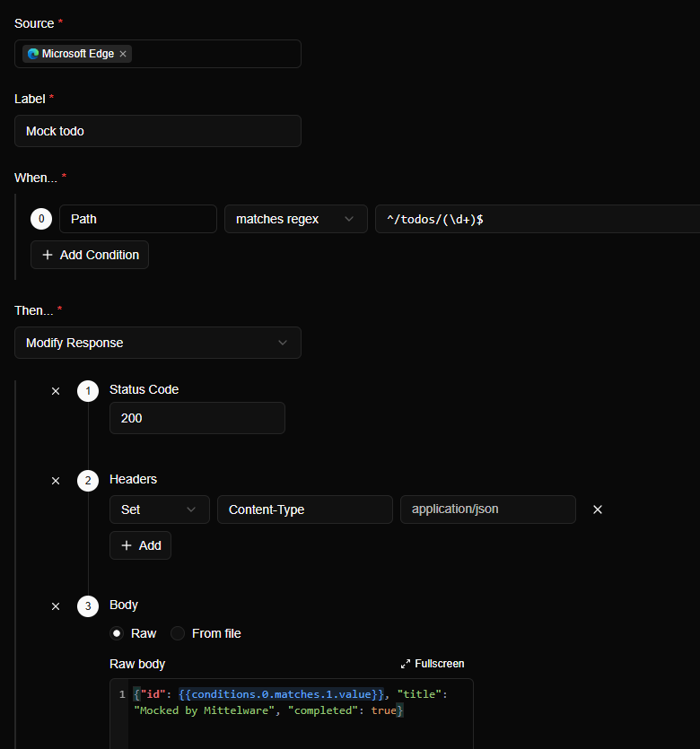
Task: Click the Headers step label
Action: pos(134,480)
